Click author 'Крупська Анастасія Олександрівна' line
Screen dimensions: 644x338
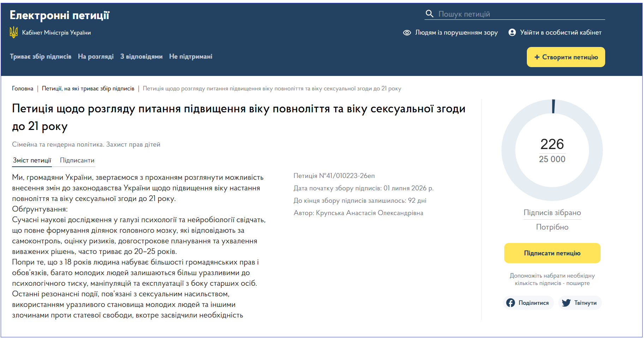click(359, 213)
